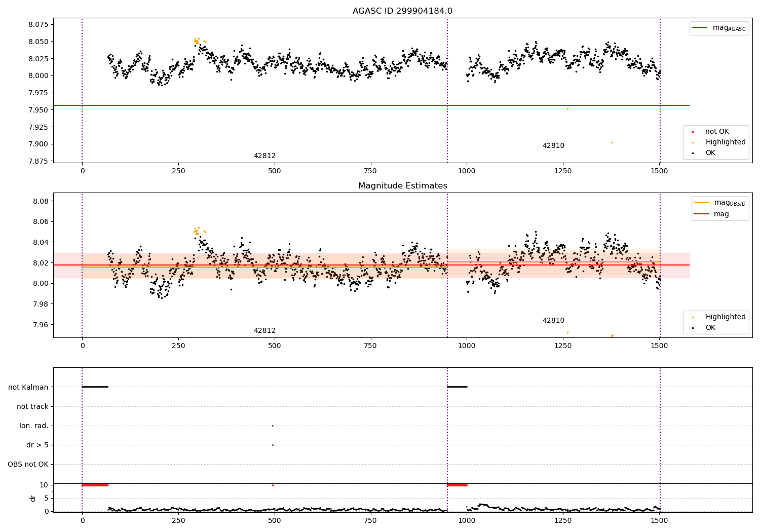The height and width of the screenshot is (532, 760).
Task: Click the 8.08 tick in Magnitude Estimates
Action: [x=41, y=201]
